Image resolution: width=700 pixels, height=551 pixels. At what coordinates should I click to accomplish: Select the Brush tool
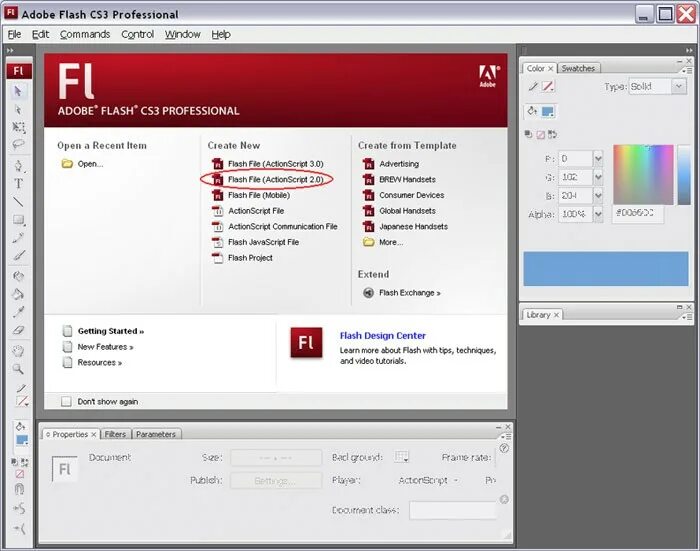[19, 256]
